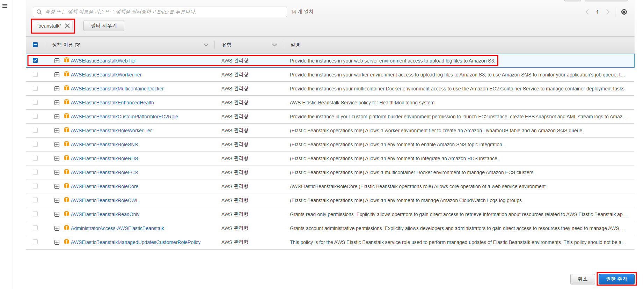The width and height of the screenshot is (644, 289).
Task: Click the policy name external link icon
Action: tap(78, 45)
